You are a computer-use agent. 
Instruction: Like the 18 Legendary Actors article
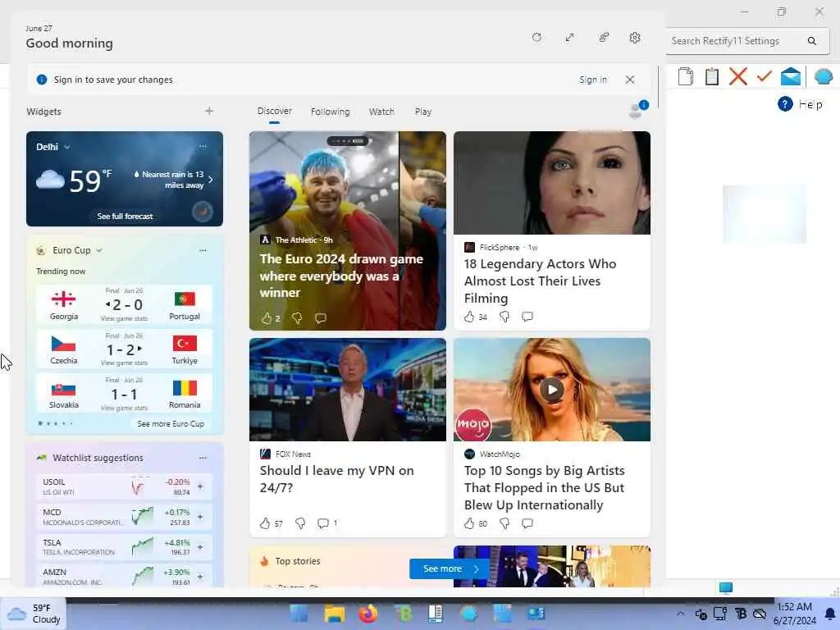[x=469, y=317]
